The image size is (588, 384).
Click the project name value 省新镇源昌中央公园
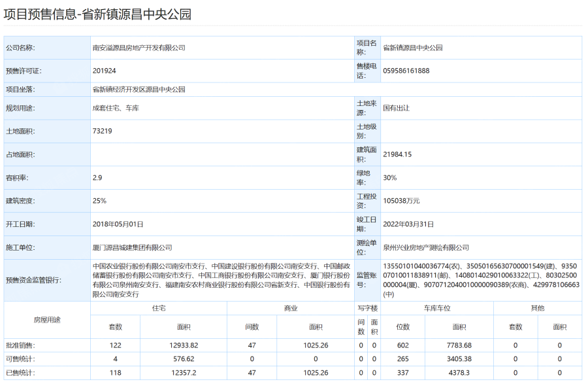412,48
